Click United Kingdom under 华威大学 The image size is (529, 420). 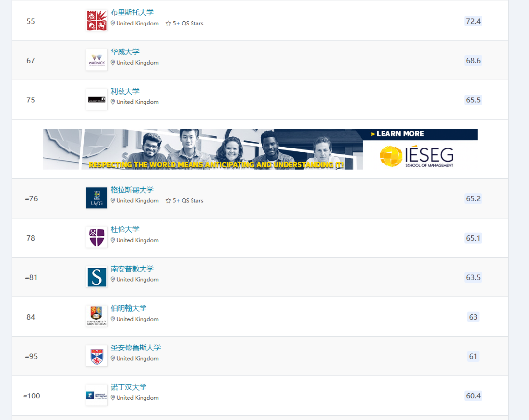pyautogui.click(x=137, y=63)
